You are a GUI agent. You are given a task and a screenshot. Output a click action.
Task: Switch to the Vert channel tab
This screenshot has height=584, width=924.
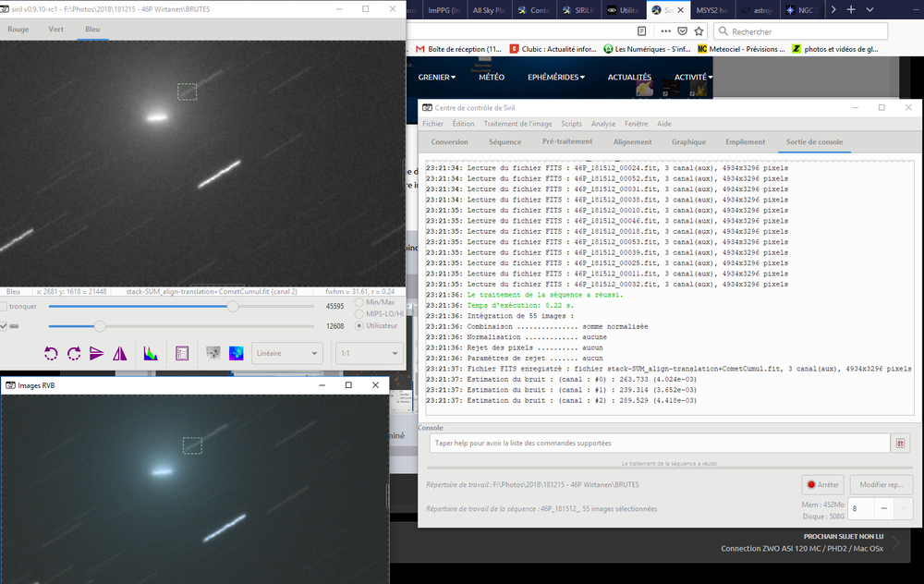pyautogui.click(x=56, y=29)
